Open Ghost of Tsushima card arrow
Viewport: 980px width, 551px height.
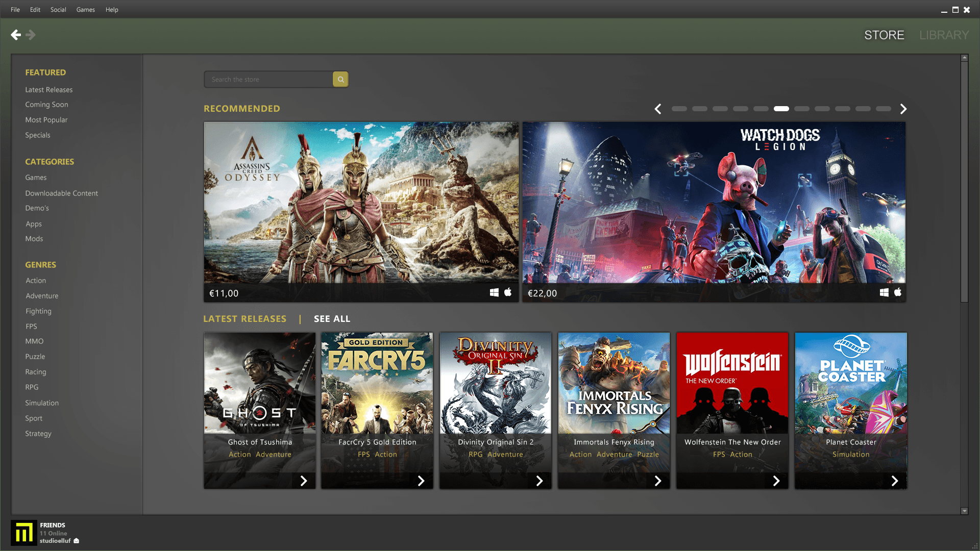pyautogui.click(x=304, y=481)
